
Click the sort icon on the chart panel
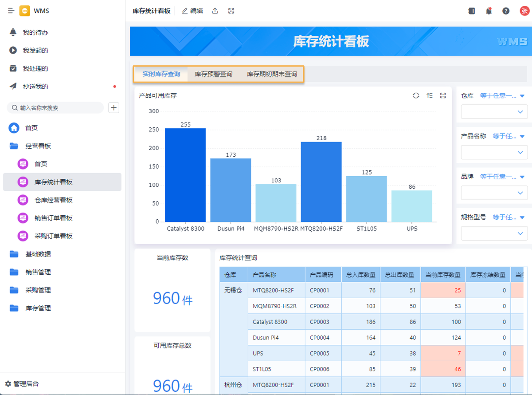(x=429, y=95)
